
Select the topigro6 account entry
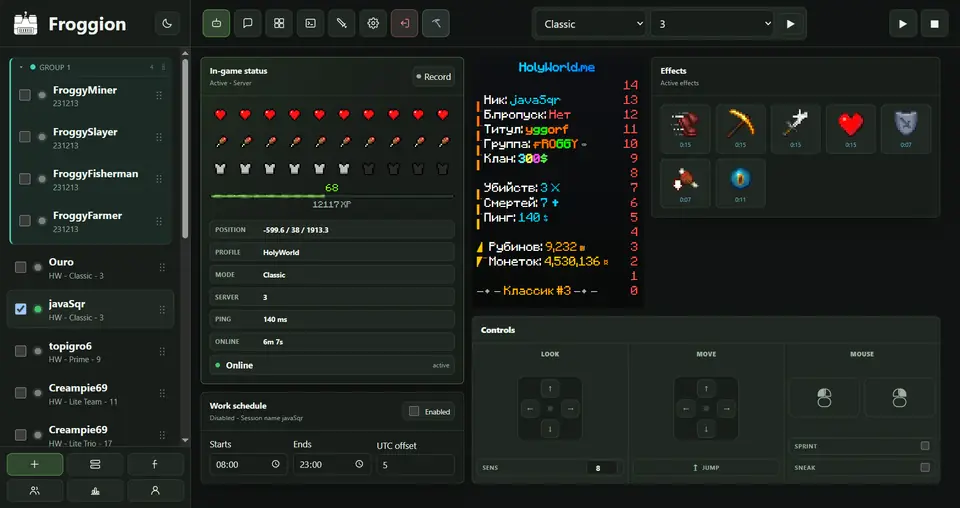coord(90,351)
